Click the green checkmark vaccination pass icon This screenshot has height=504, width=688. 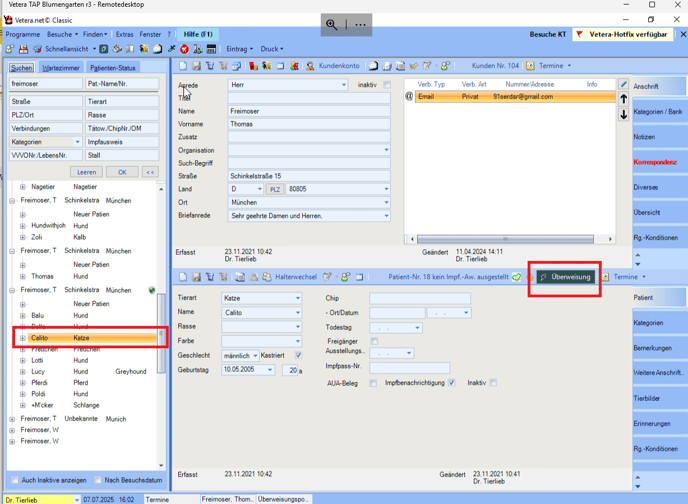(517, 277)
